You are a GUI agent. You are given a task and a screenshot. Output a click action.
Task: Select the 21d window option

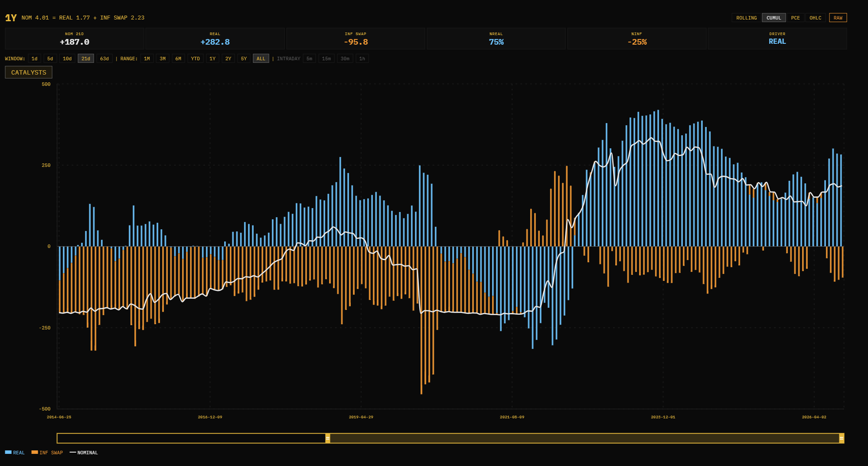86,59
